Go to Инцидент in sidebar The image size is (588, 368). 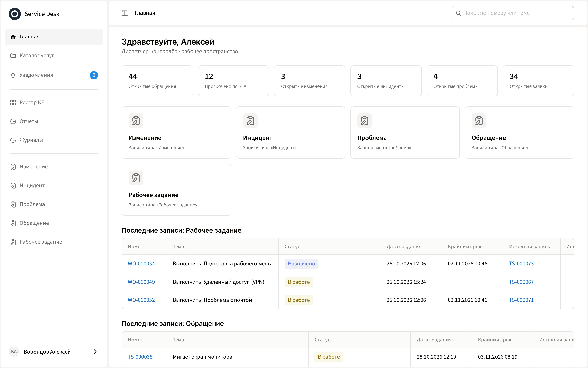click(x=54, y=185)
